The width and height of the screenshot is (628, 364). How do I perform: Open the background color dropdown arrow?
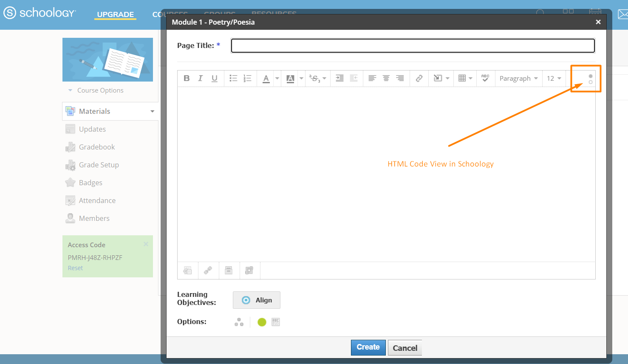301,78
